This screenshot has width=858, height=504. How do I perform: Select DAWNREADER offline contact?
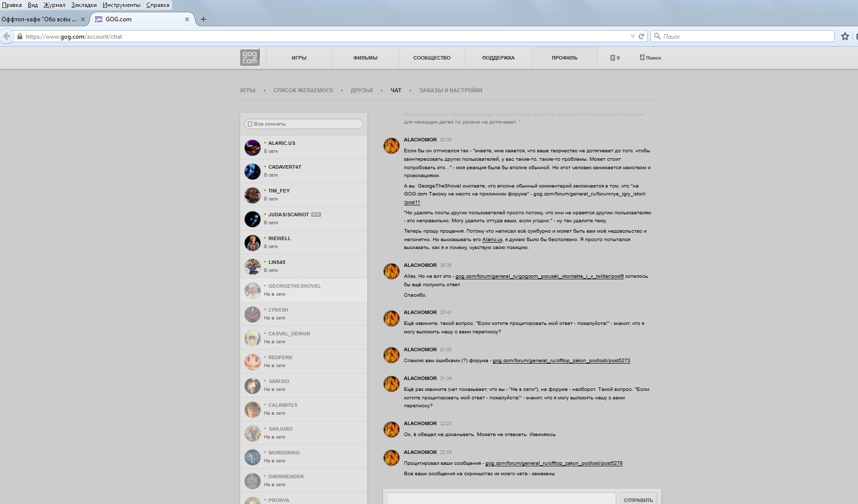click(x=304, y=481)
